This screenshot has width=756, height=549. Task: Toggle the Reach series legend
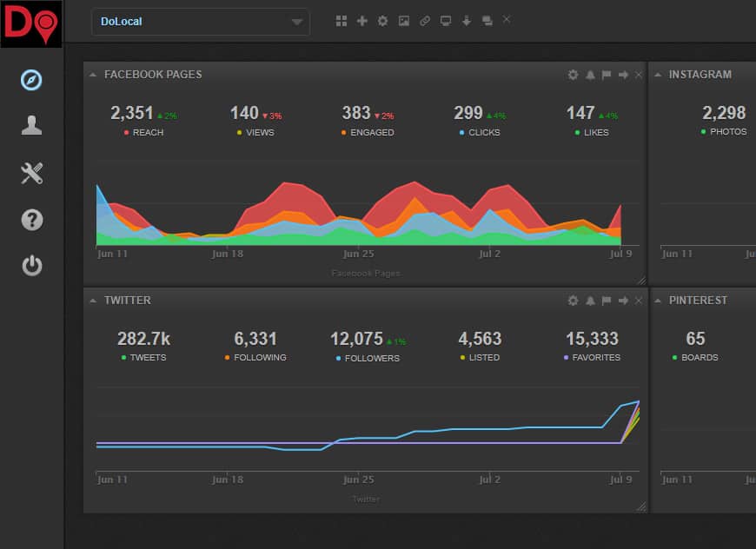point(143,133)
